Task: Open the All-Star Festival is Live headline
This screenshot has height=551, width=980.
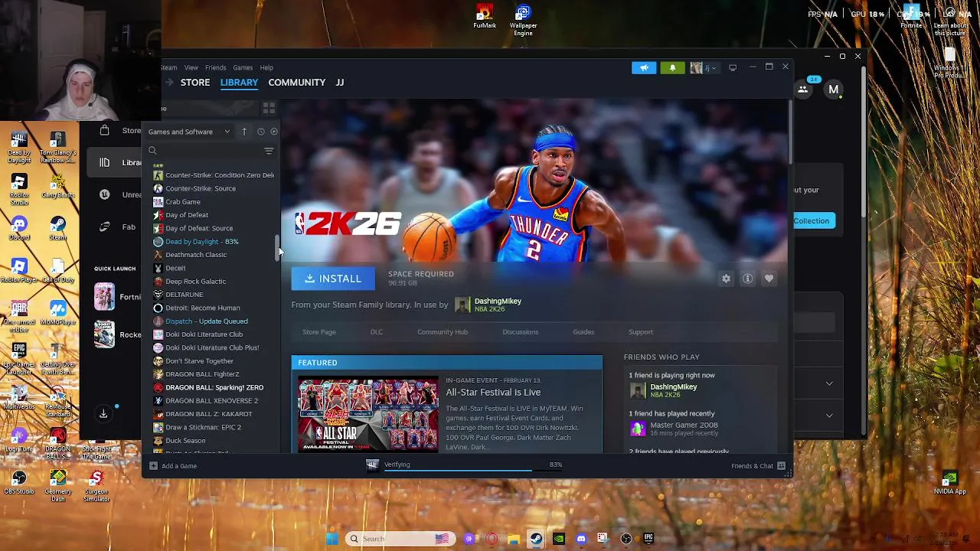Action: (x=493, y=393)
